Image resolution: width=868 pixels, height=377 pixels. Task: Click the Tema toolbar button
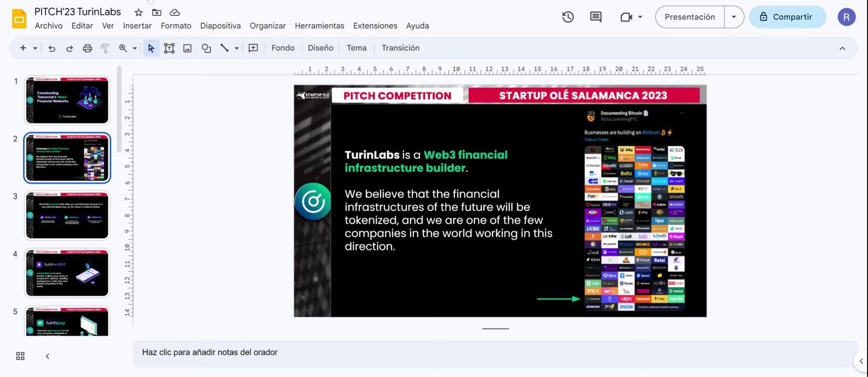(357, 48)
